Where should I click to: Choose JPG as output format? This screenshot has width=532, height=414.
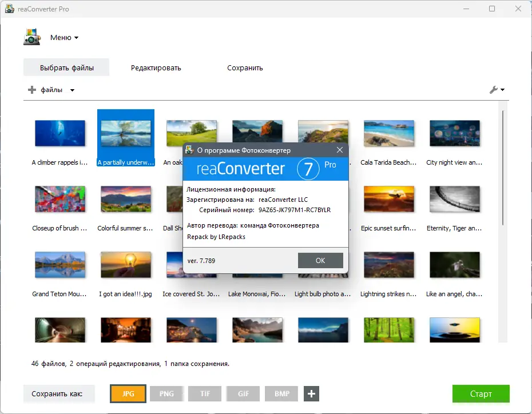pyautogui.click(x=128, y=393)
